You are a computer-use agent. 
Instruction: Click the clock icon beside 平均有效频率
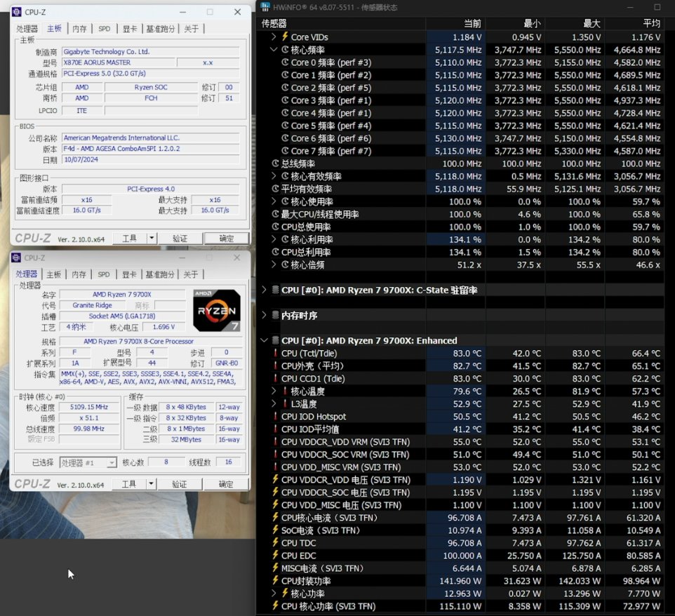pos(276,189)
